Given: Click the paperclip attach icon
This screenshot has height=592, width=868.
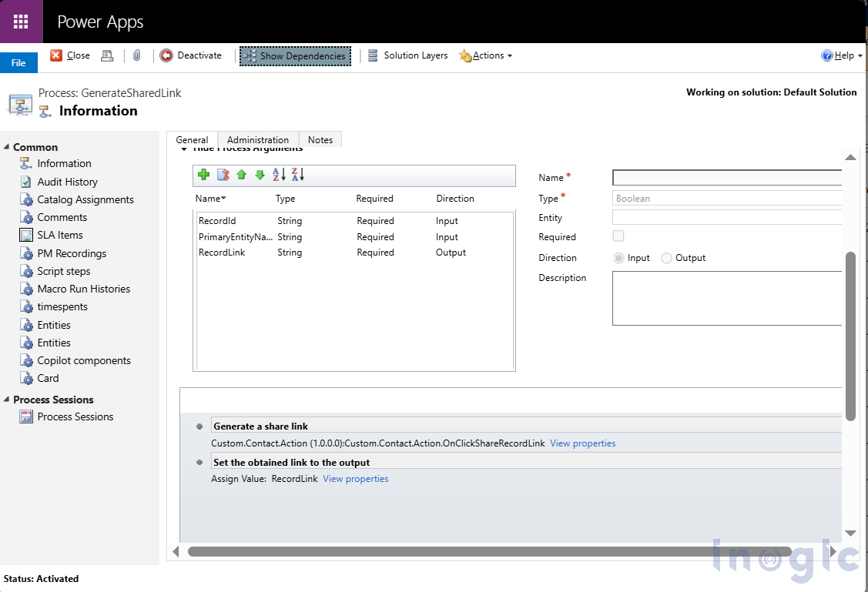Looking at the screenshot, I should point(137,55).
